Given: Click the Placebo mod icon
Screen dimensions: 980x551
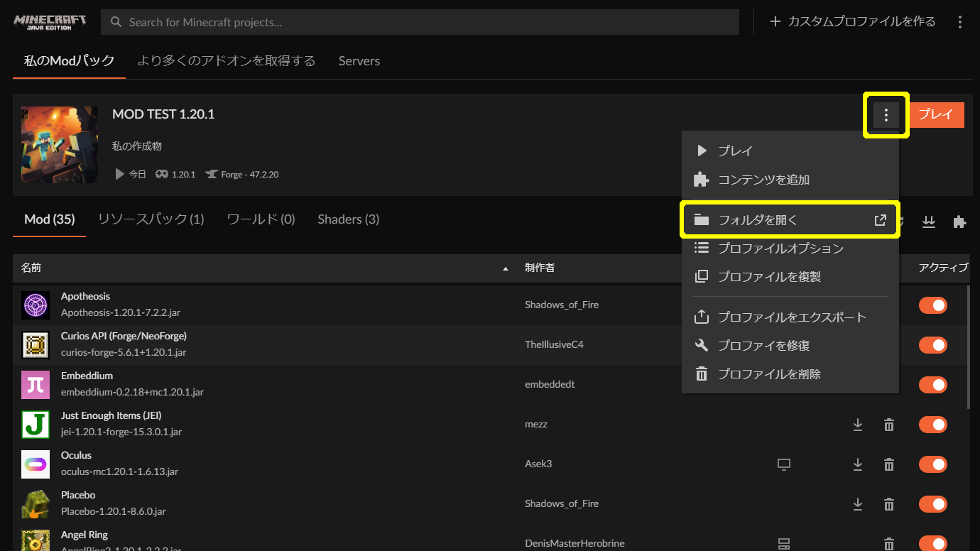Looking at the screenshot, I should click(36, 504).
